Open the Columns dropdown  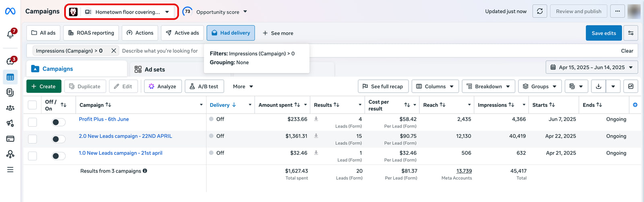(x=435, y=86)
